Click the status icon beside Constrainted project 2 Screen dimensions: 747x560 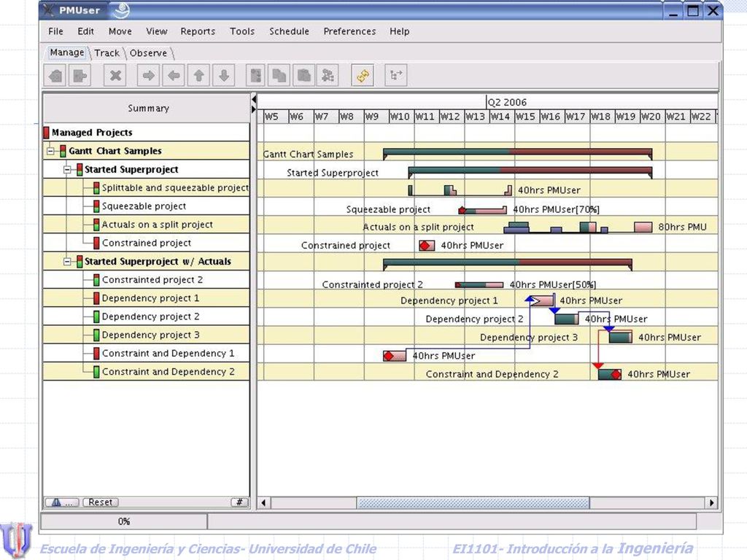[96, 279]
